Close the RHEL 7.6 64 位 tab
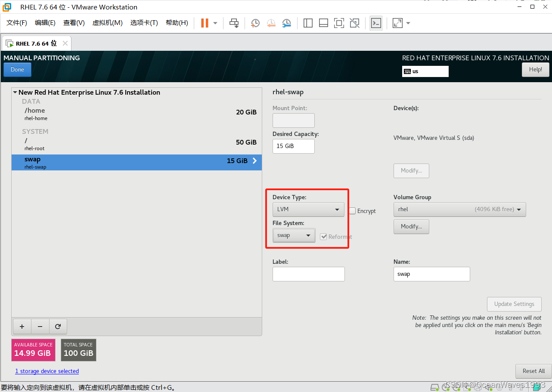This screenshot has width=552, height=392. [x=65, y=43]
